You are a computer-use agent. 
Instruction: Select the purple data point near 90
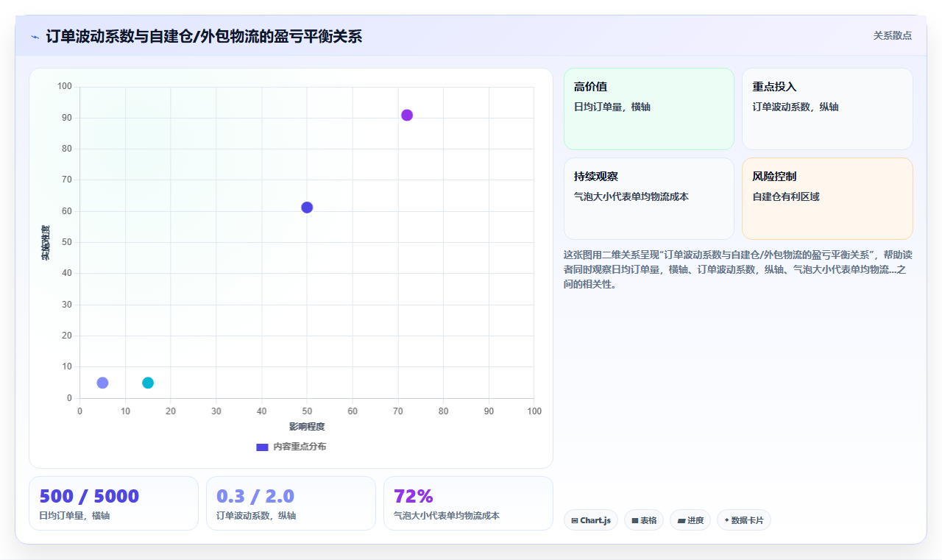pos(407,115)
